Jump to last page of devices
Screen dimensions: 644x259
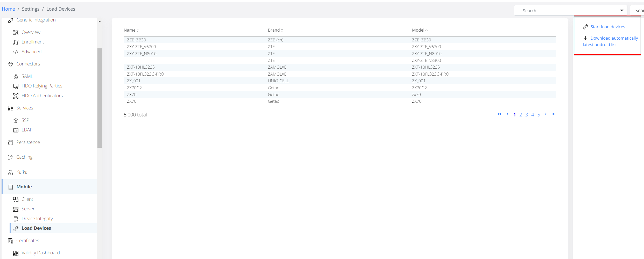(x=554, y=114)
